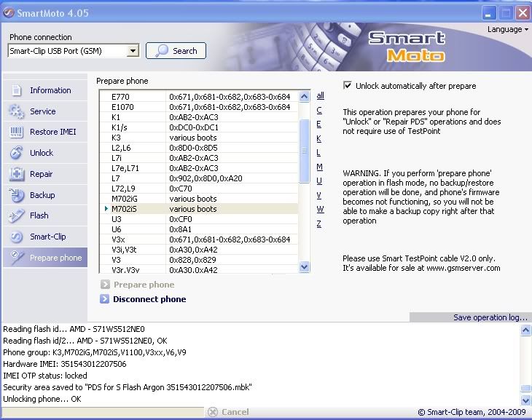This screenshot has width=532, height=420.
Task: Select the Restore IMEI barcode icon
Action: click(17, 132)
